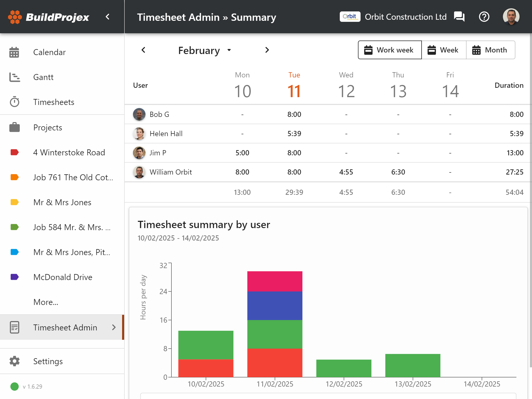Viewport: 532px width, 399px height.
Task: Click the Calendar sidebar icon
Action: (x=14, y=52)
